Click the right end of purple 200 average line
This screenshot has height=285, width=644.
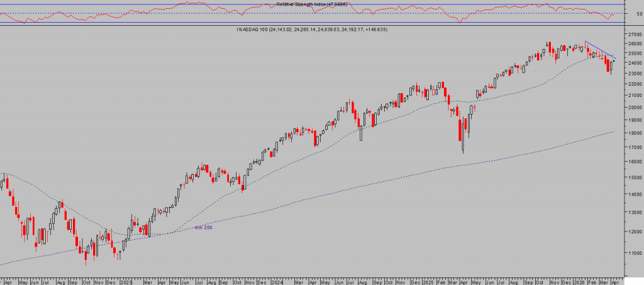click(613, 132)
